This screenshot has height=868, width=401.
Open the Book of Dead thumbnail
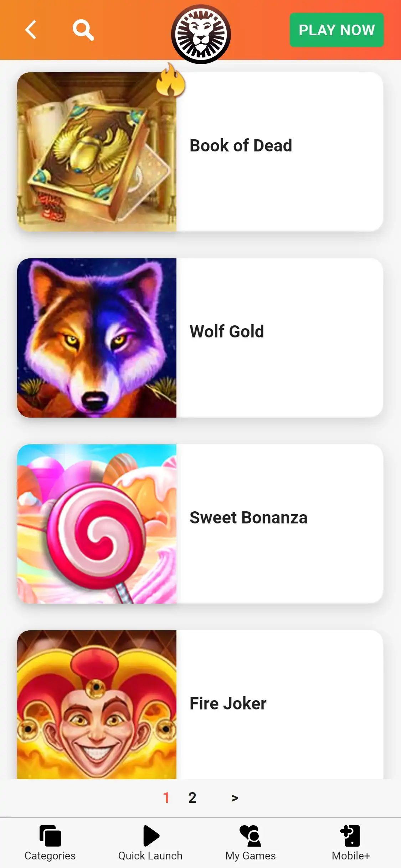point(97,152)
